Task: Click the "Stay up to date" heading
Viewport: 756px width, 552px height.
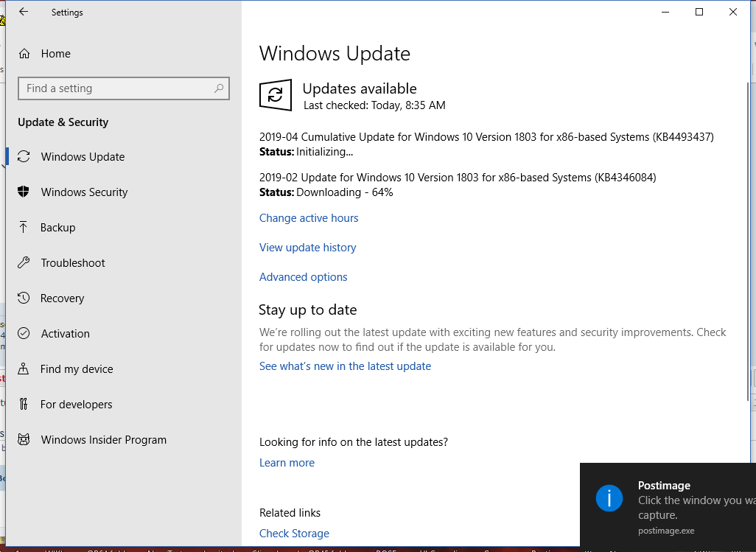Action: coord(307,310)
